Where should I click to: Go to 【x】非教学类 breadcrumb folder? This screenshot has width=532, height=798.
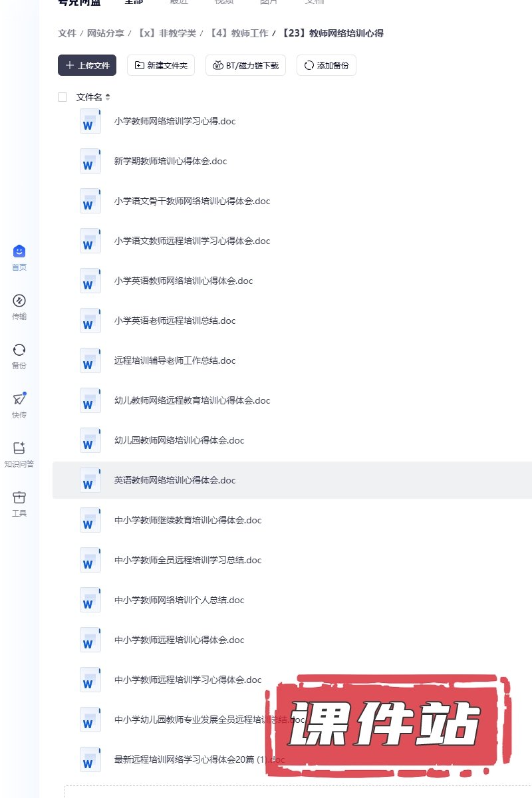point(166,33)
